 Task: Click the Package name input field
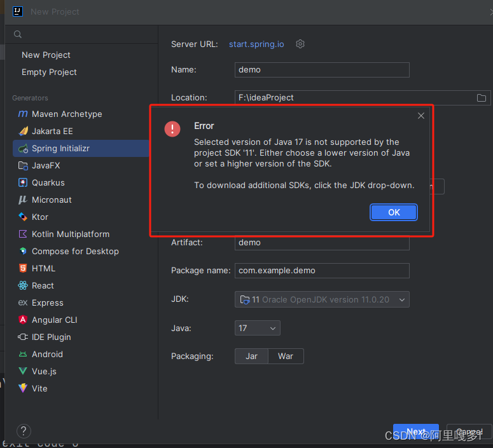pos(322,271)
